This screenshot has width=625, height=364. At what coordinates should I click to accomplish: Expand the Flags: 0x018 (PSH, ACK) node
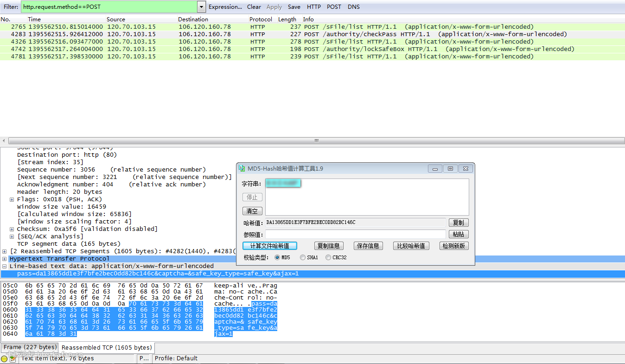click(12, 199)
